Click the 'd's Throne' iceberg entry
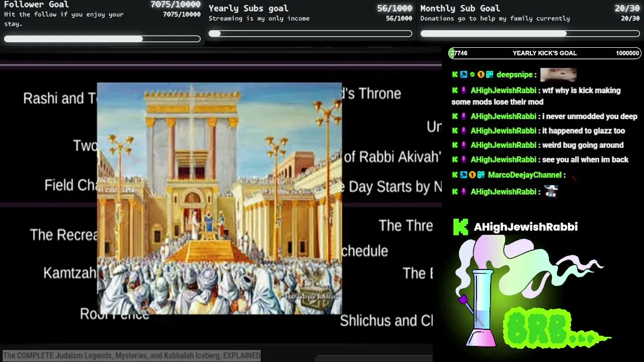Screen dimensions: 644x362 click(372, 94)
